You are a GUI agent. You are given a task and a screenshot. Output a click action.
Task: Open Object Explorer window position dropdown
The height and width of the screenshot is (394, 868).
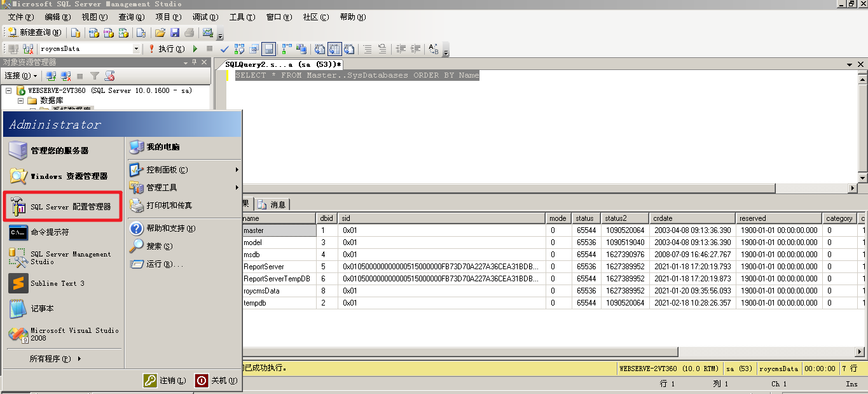[185, 62]
